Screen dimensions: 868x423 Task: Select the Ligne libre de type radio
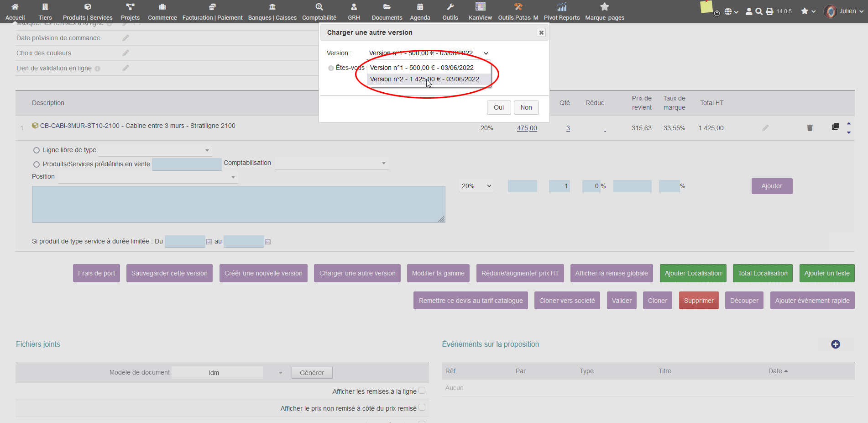[37, 150]
